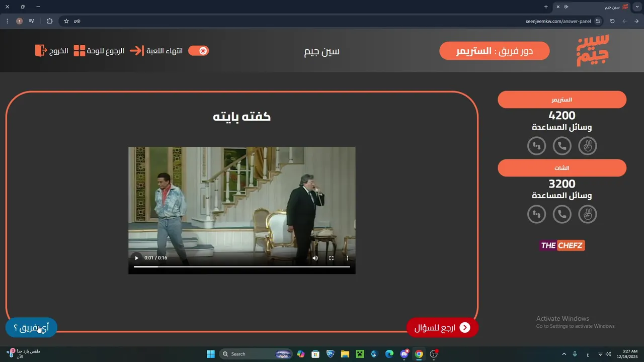This screenshot has width=644, height=362.
Task: Click the microphone icon in system tray
Action: tap(575, 354)
